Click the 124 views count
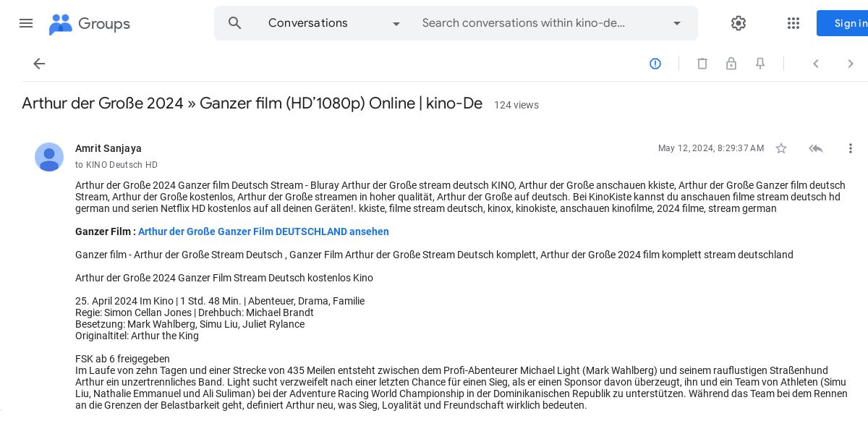 click(x=516, y=105)
